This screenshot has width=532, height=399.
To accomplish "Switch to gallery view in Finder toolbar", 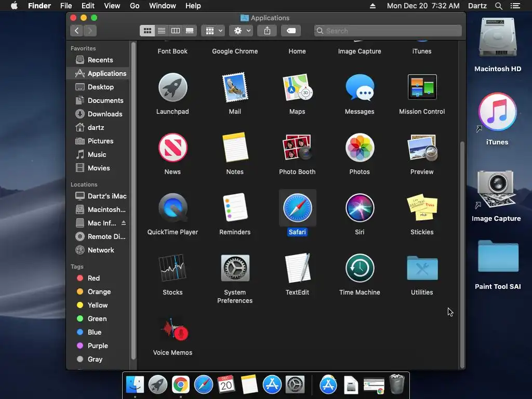I will pos(190,31).
